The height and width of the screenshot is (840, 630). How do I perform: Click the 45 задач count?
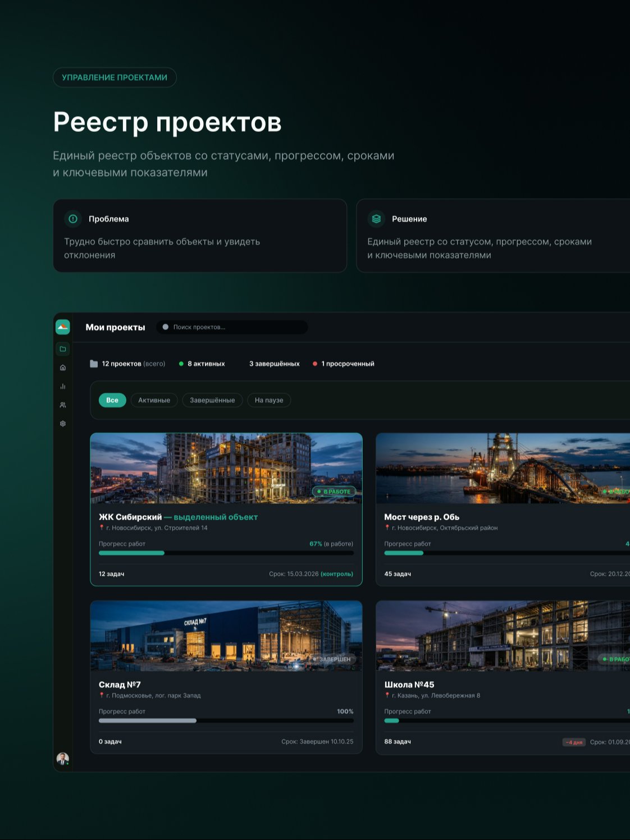tap(398, 574)
